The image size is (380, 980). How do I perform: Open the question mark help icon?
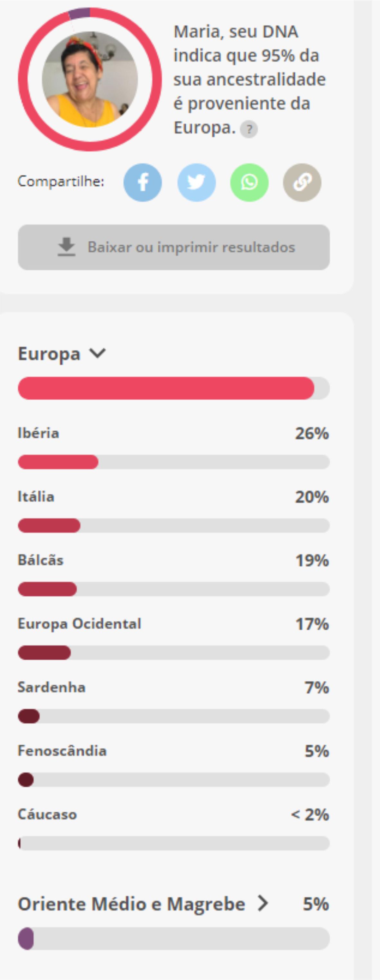pyautogui.click(x=249, y=129)
